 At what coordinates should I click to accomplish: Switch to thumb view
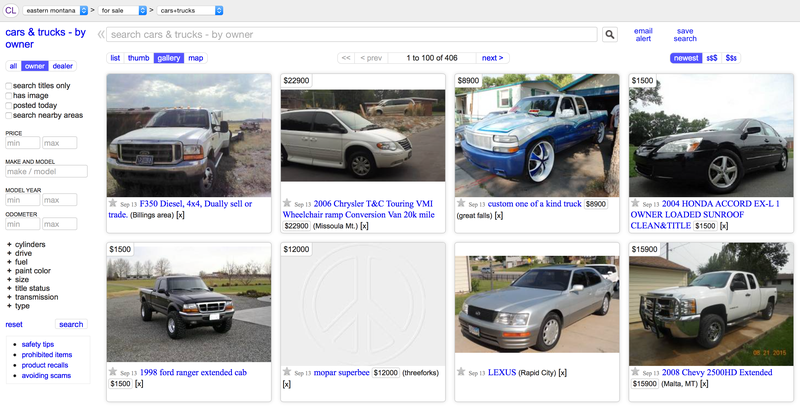tap(138, 58)
